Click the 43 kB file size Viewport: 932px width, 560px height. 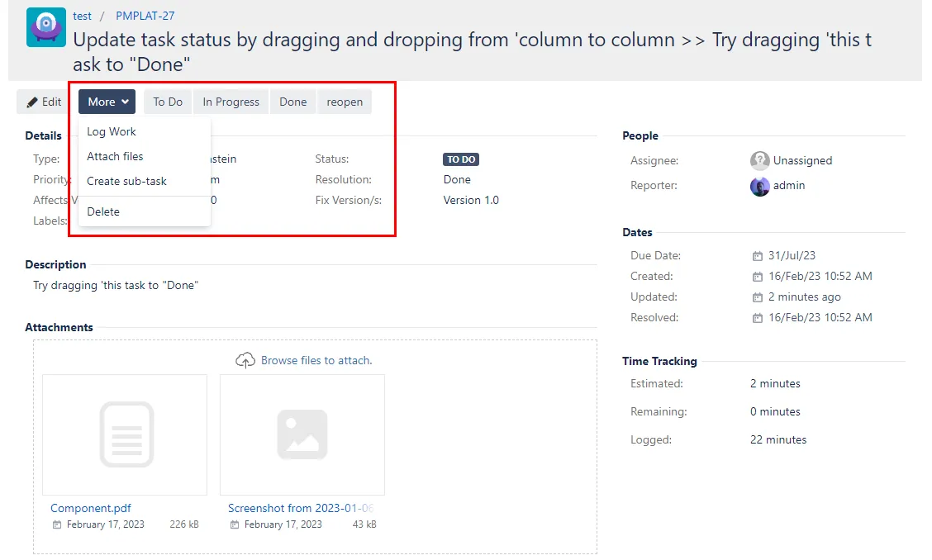point(364,524)
